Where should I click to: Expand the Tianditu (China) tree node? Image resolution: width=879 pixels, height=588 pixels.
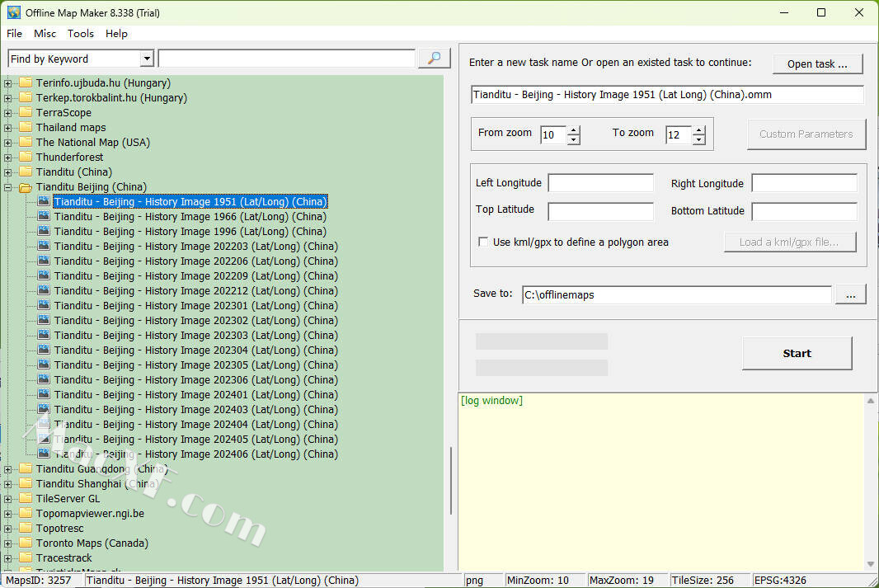coord(8,172)
